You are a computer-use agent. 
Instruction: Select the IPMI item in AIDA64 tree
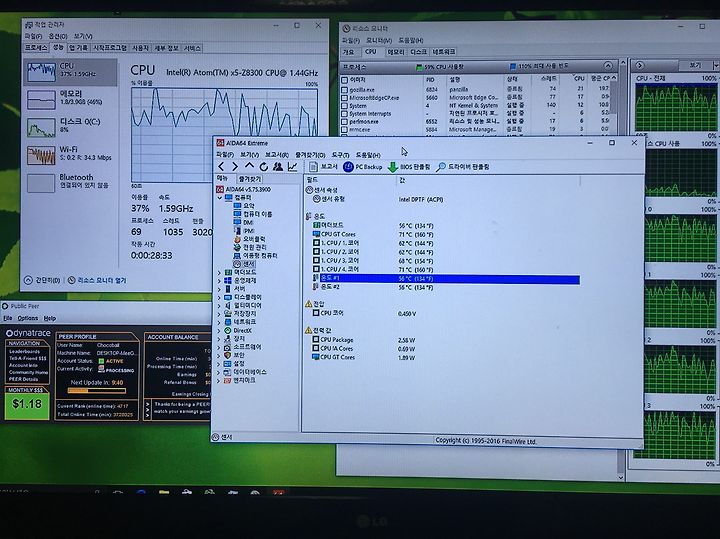[x=244, y=231]
